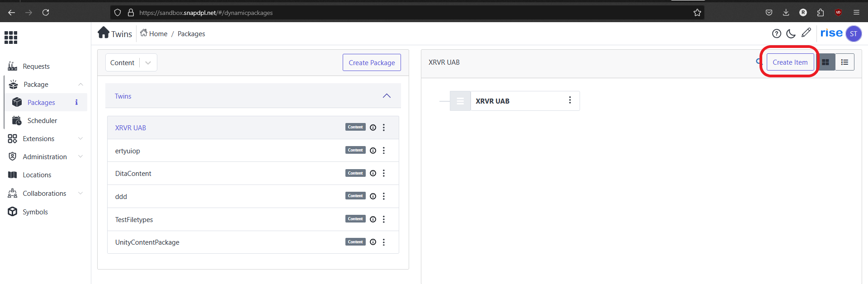Open more options for UnityContentPackage

[384, 242]
